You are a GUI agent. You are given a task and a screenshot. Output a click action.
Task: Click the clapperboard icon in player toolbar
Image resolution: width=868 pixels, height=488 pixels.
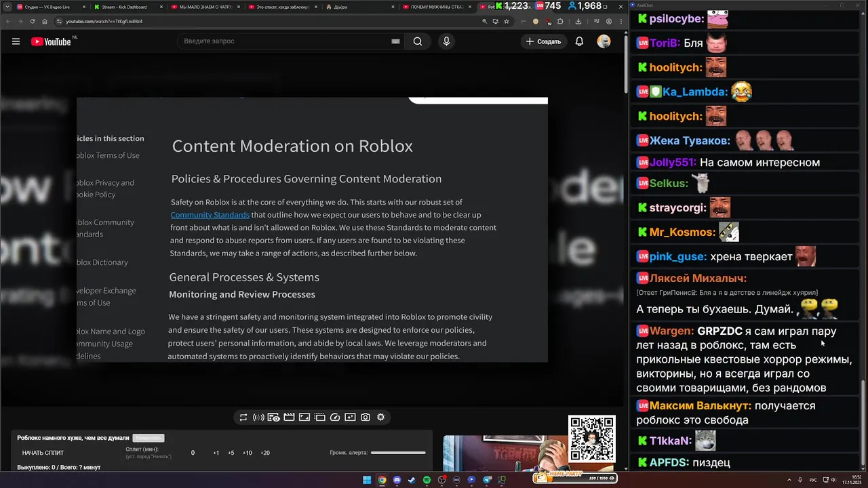click(289, 418)
